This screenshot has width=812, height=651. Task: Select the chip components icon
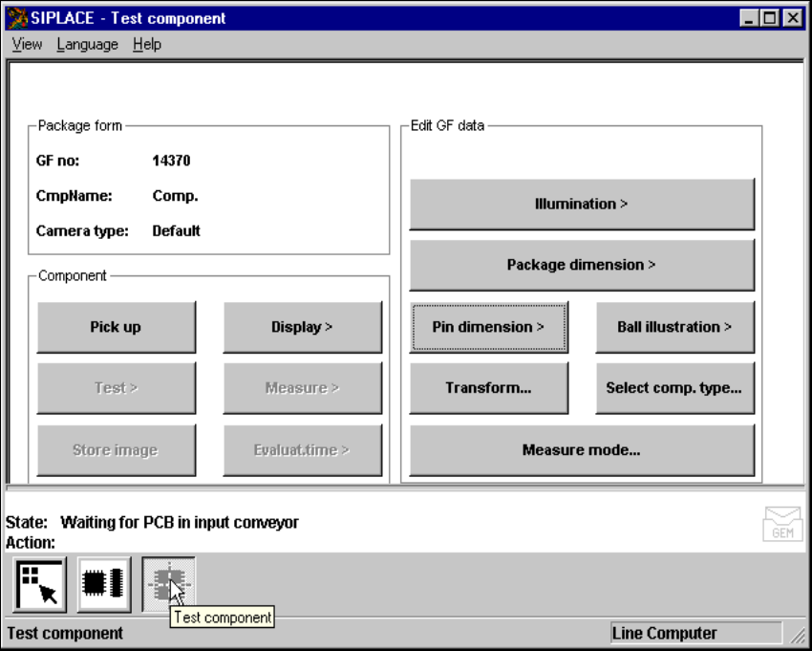(x=103, y=585)
